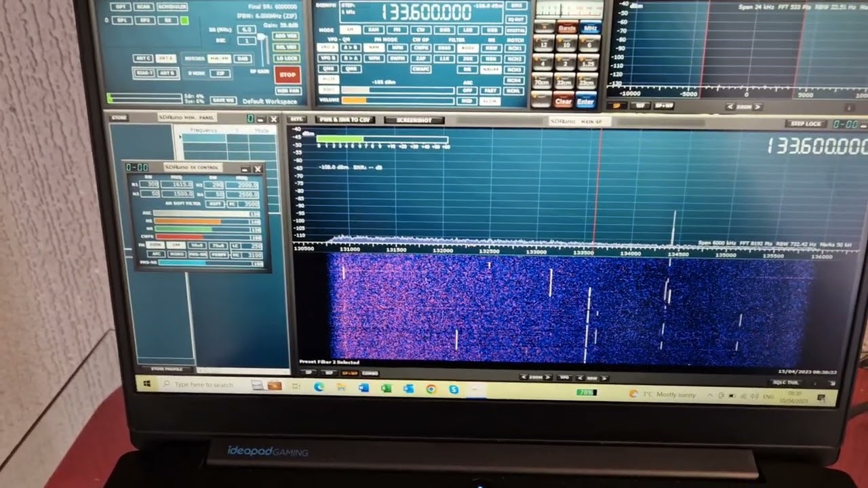
Task: Select SP tab in auxiliary spectrum
Action: click(x=617, y=106)
